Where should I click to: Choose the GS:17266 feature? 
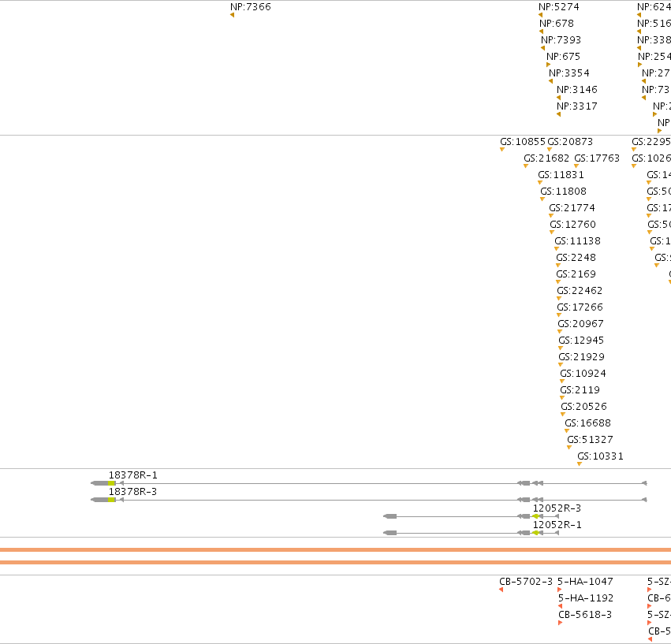[x=559, y=315]
